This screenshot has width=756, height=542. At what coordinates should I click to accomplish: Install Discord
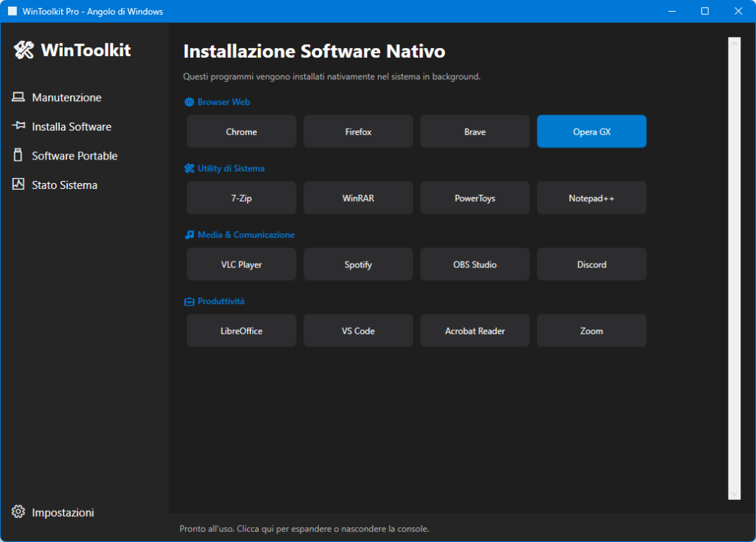591,264
